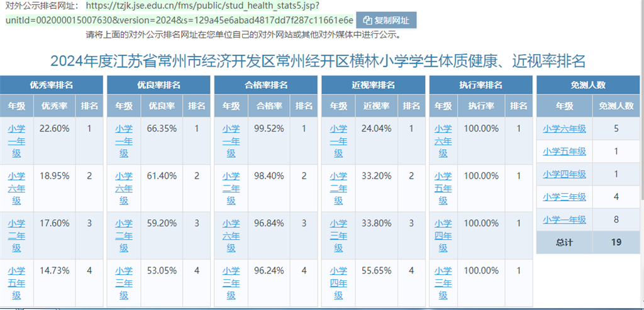
Task: Open 小学三年级 link in 近视率排名 table
Action: pos(338,236)
